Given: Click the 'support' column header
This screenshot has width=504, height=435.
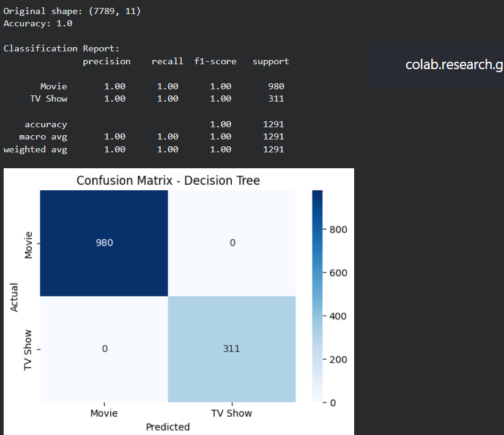Looking at the screenshot, I should (x=270, y=61).
